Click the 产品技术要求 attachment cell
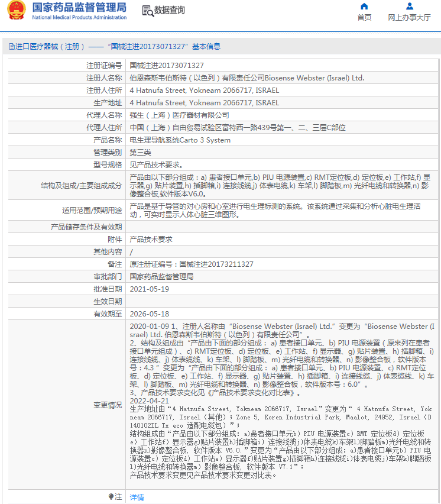The image size is (441, 504). coord(151,240)
